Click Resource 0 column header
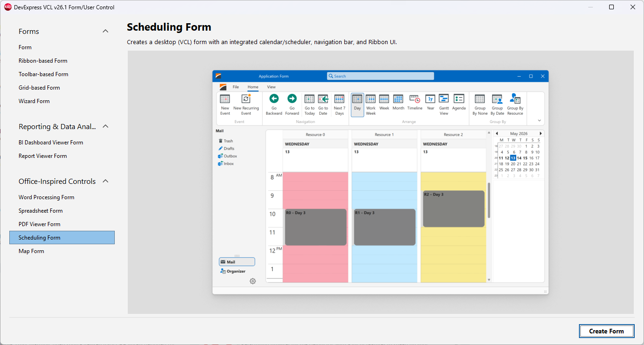The height and width of the screenshot is (345, 644). (x=315, y=135)
